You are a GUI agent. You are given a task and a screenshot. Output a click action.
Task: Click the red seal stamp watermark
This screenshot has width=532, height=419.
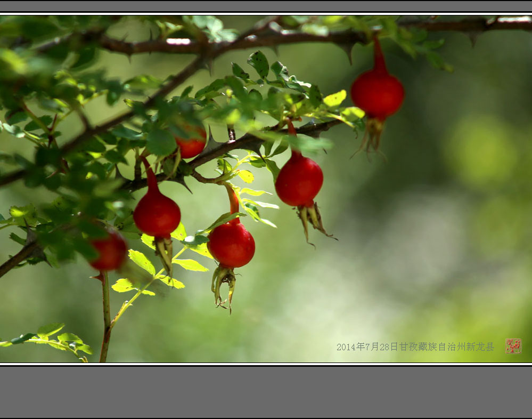coord(513,346)
